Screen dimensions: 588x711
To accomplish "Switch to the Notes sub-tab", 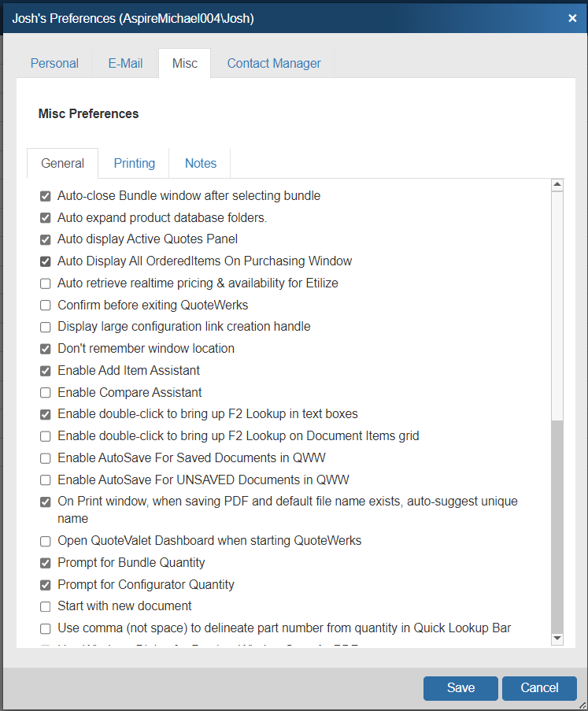I will pos(200,164).
